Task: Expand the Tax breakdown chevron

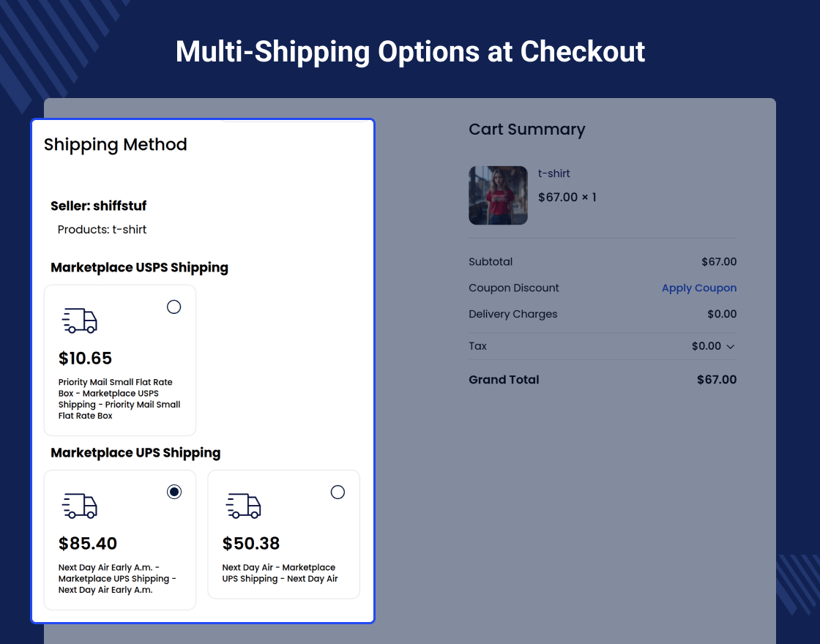Action: (x=730, y=347)
